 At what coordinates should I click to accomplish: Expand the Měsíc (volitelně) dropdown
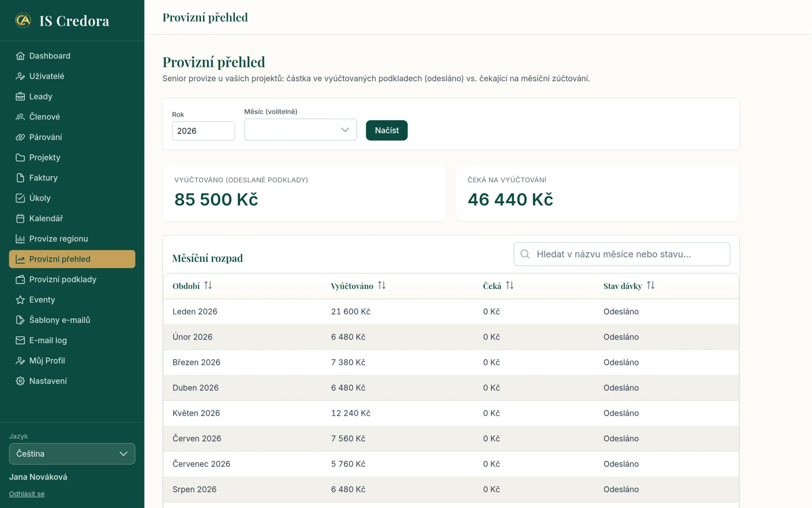[300, 130]
